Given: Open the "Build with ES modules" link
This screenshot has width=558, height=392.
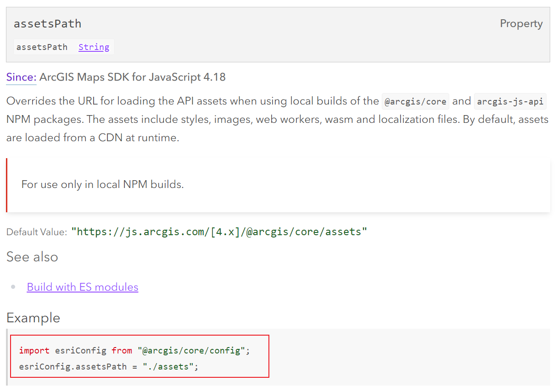Looking at the screenshot, I should click(83, 287).
